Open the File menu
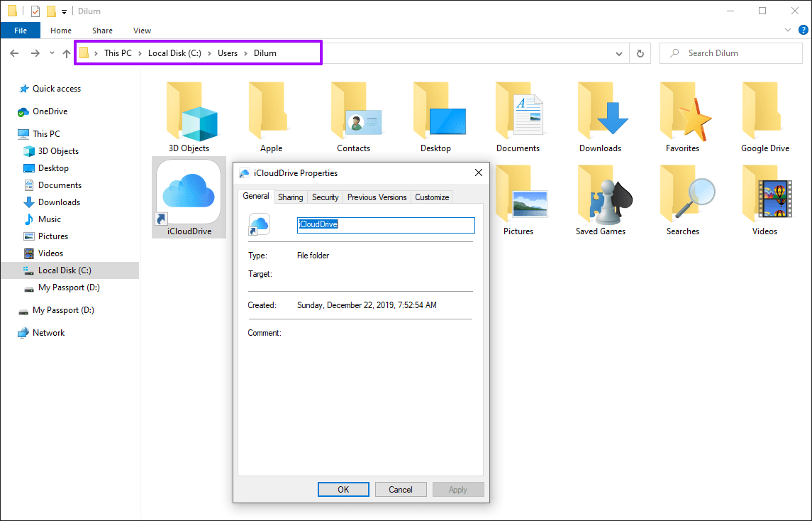Screen dimensions: 812x521 (21, 31)
